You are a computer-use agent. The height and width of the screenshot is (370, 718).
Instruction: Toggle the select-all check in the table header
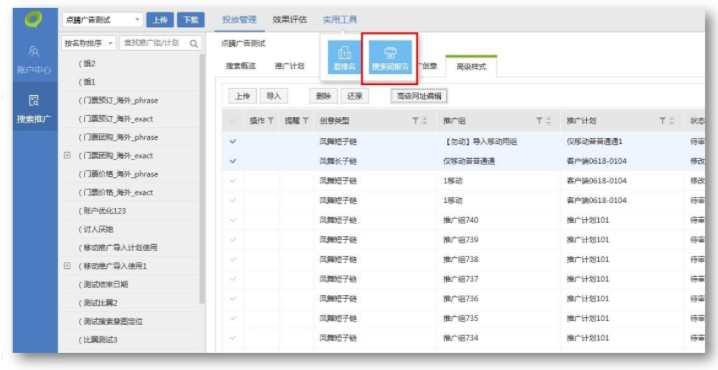(233, 121)
